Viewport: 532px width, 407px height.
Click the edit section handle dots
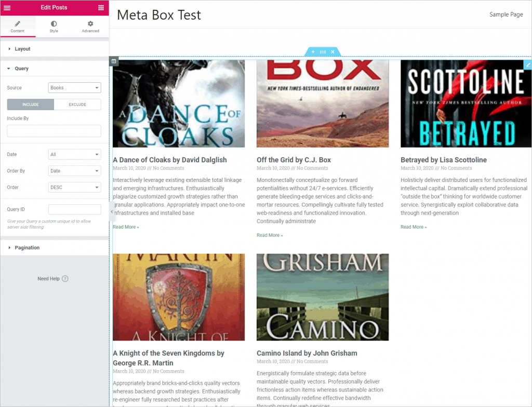(323, 52)
